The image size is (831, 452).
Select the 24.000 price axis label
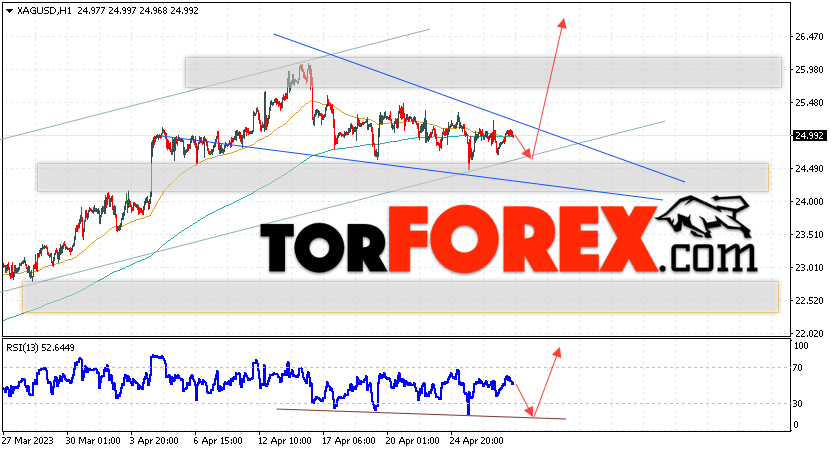coord(809,201)
